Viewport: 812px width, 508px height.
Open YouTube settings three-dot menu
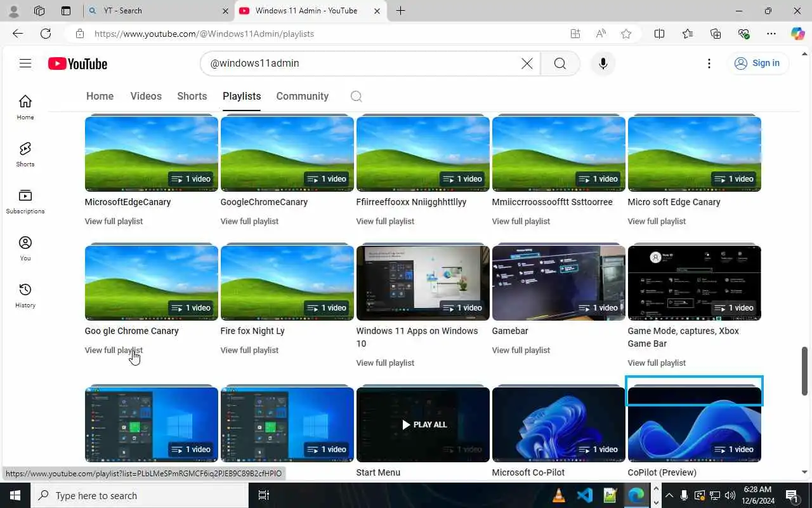click(709, 63)
